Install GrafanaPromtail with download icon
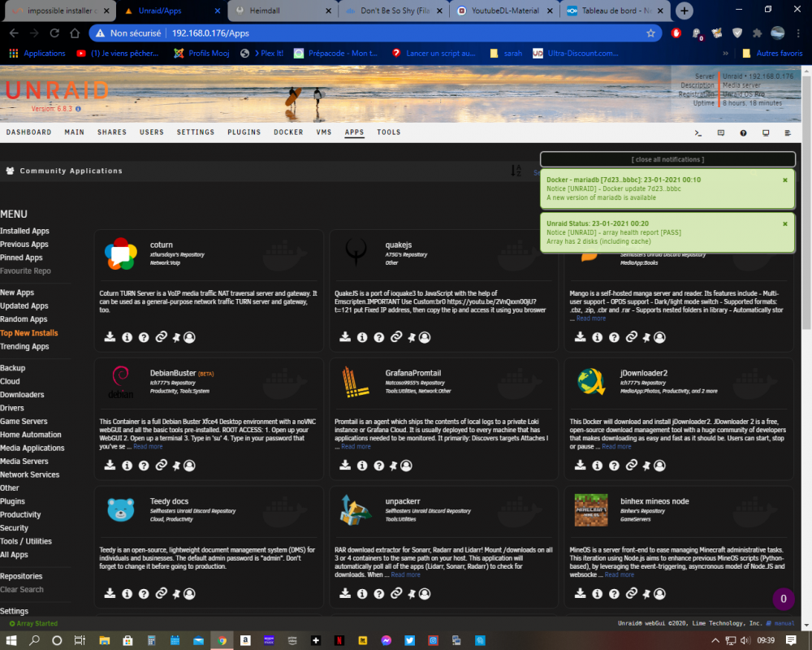Image resolution: width=812 pixels, height=650 pixels. pyautogui.click(x=345, y=466)
